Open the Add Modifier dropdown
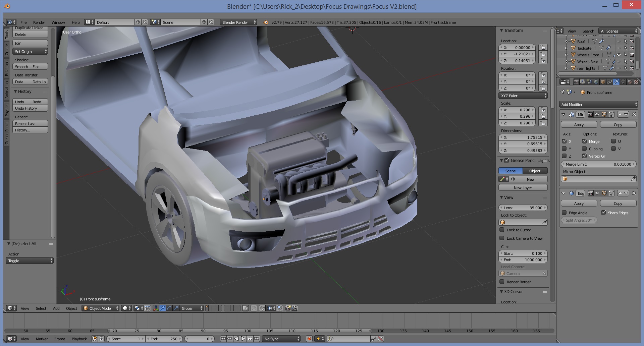 point(598,105)
